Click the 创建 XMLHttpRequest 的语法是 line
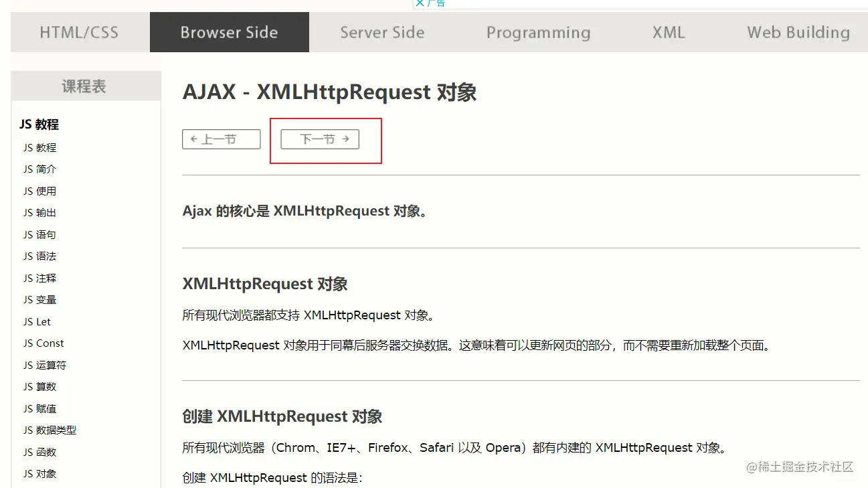This screenshot has height=488, width=868. click(272, 478)
